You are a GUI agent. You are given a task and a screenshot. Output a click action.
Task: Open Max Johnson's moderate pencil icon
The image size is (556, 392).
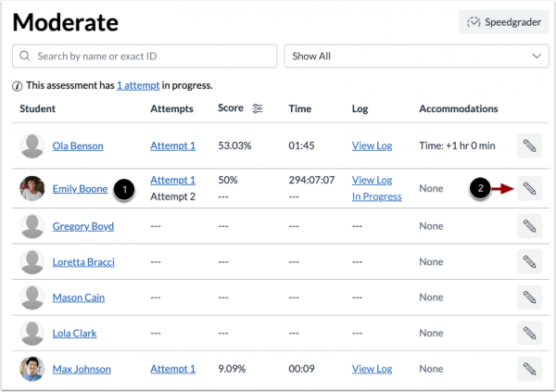coord(529,369)
